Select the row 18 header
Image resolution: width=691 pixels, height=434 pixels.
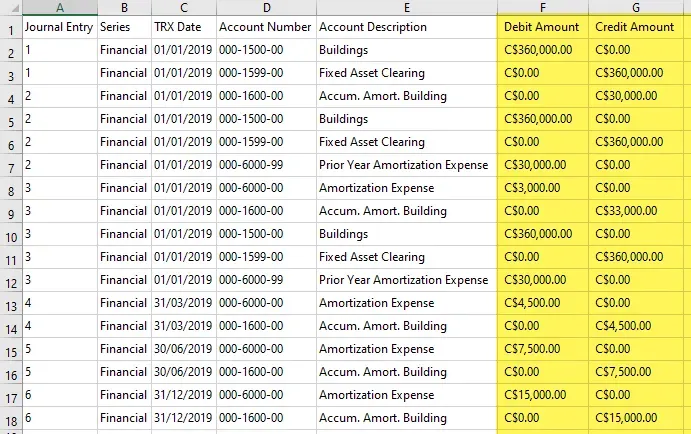pos(10,419)
